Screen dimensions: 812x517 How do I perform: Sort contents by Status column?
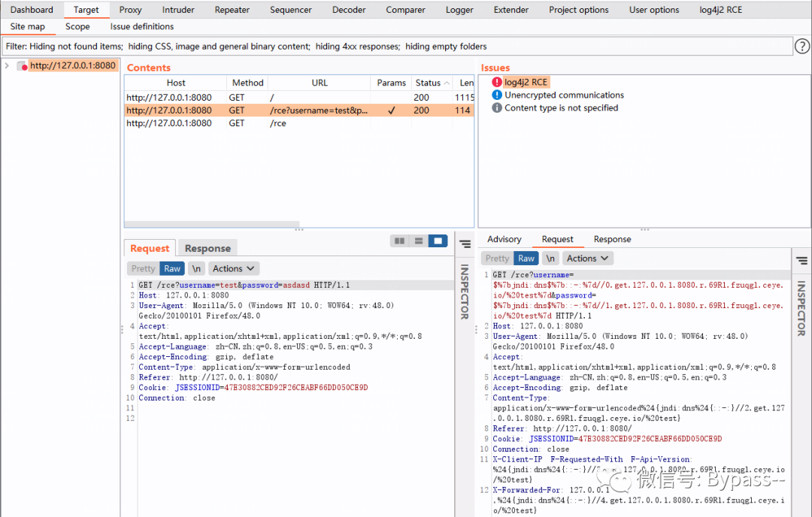(x=432, y=83)
